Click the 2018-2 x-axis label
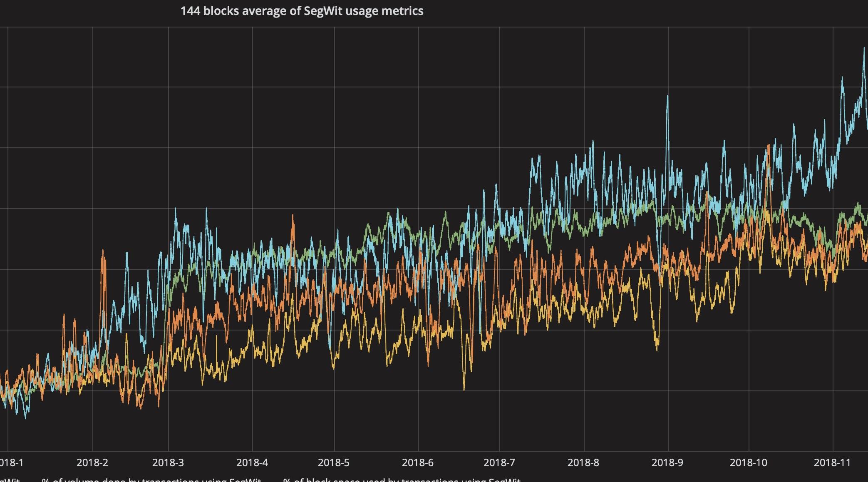 pos(92,462)
